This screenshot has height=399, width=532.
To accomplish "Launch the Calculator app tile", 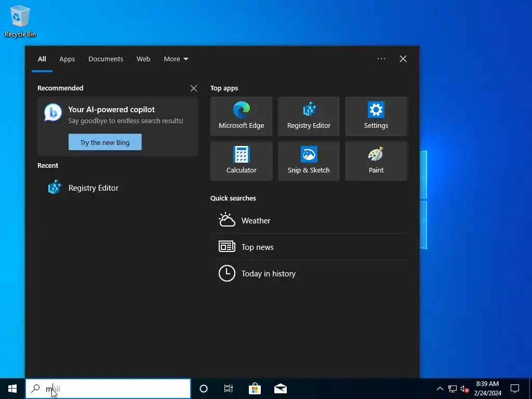I will pos(241,161).
